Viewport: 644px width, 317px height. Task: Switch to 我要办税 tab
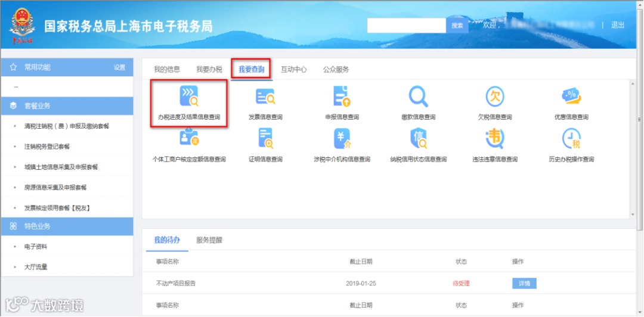click(209, 69)
